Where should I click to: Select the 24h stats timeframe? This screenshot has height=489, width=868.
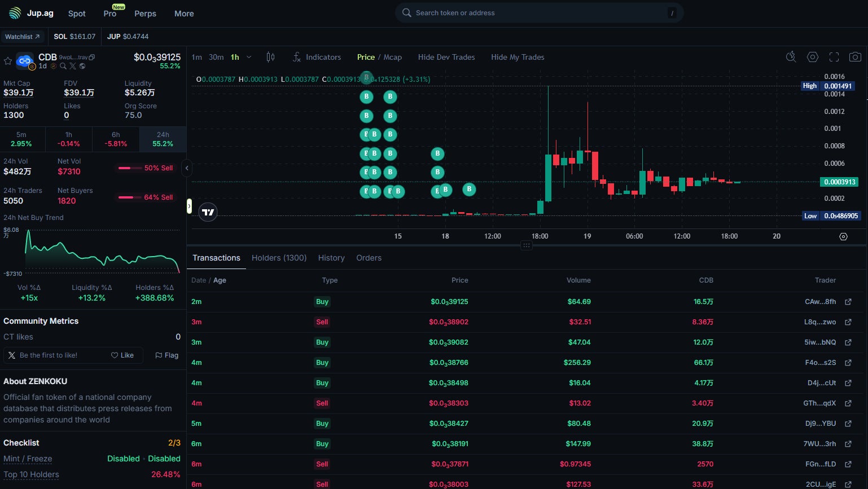tap(163, 139)
